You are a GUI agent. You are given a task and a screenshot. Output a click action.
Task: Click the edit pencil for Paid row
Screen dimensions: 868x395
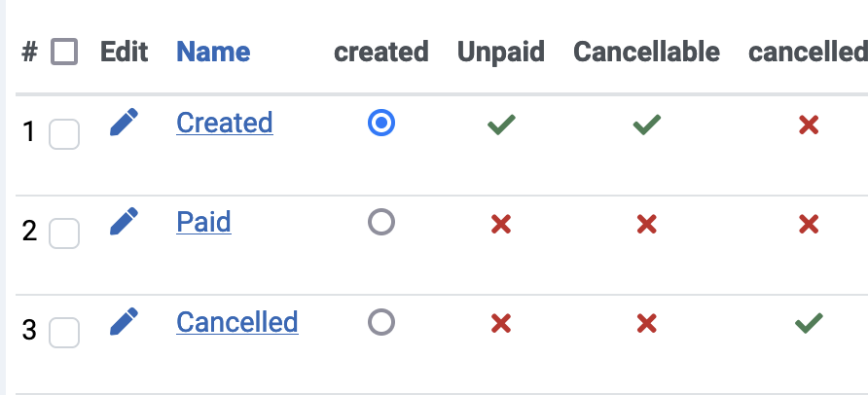[x=124, y=223]
